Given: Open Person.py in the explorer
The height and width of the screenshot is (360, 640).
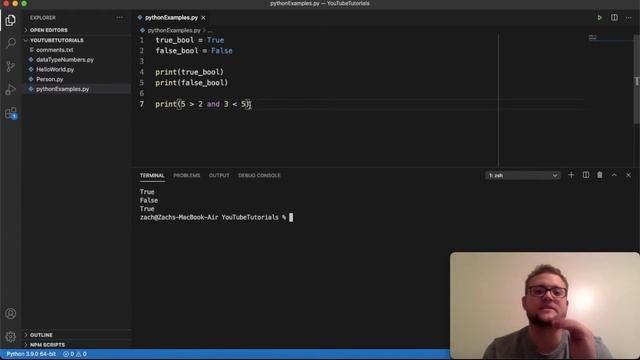Looking at the screenshot, I should (49, 79).
